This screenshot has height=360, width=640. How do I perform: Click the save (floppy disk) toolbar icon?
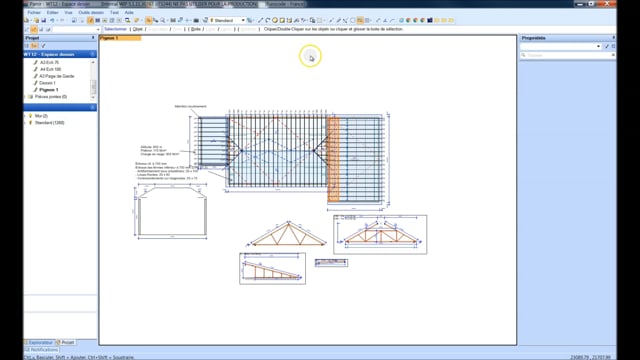click(43, 20)
